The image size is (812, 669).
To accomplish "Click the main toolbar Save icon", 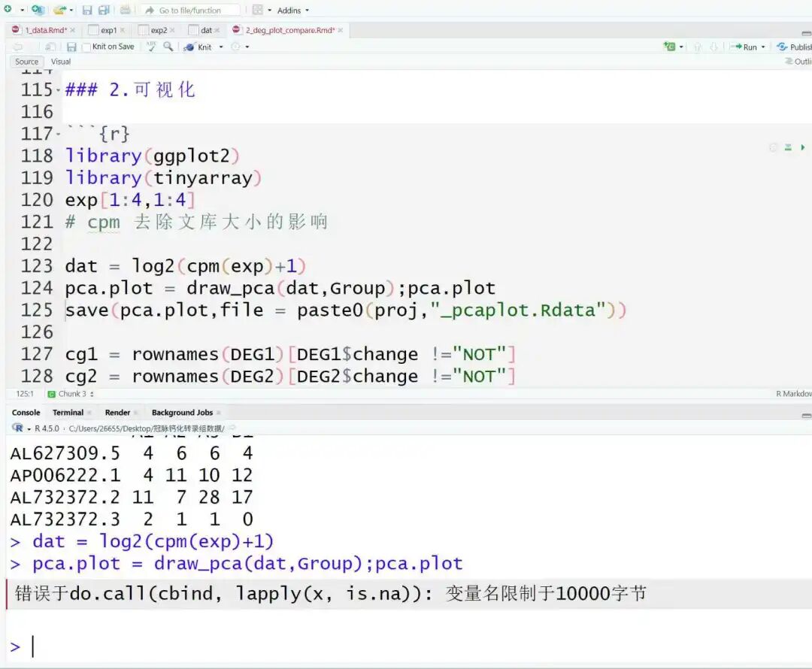I will tap(87, 11).
